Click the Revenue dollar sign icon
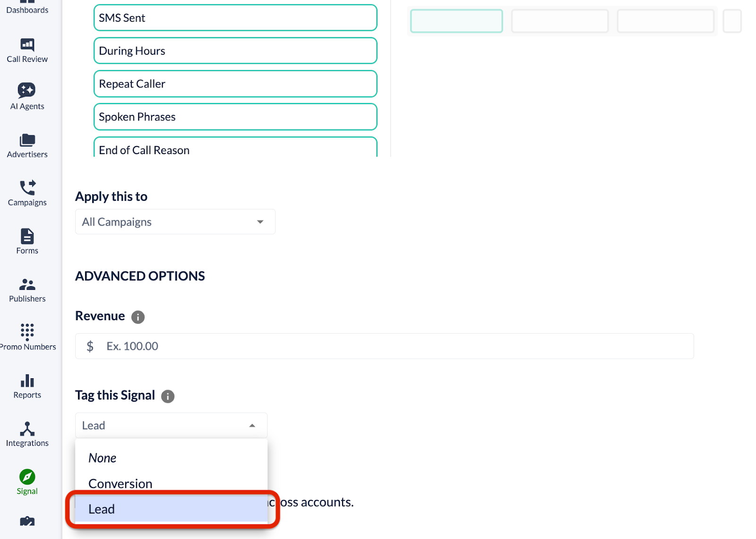 pyautogui.click(x=90, y=347)
